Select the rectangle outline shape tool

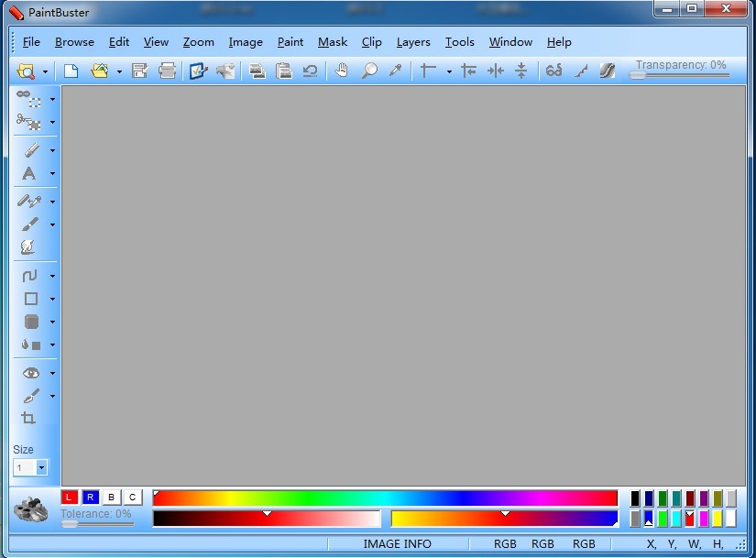click(x=30, y=299)
